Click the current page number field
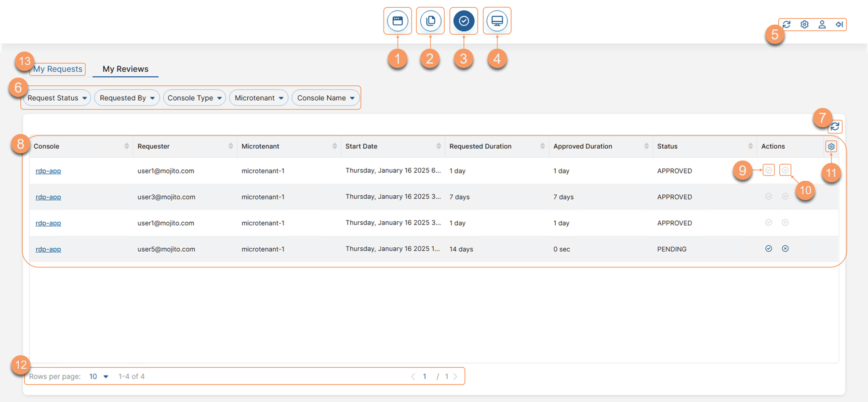This screenshot has width=868, height=402. tap(425, 376)
